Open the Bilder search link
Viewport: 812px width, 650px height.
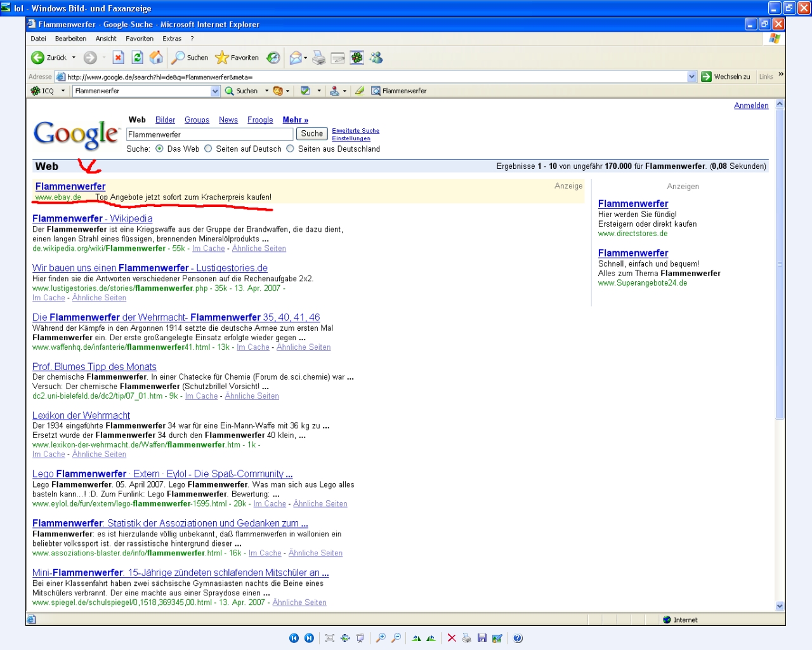[165, 120]
